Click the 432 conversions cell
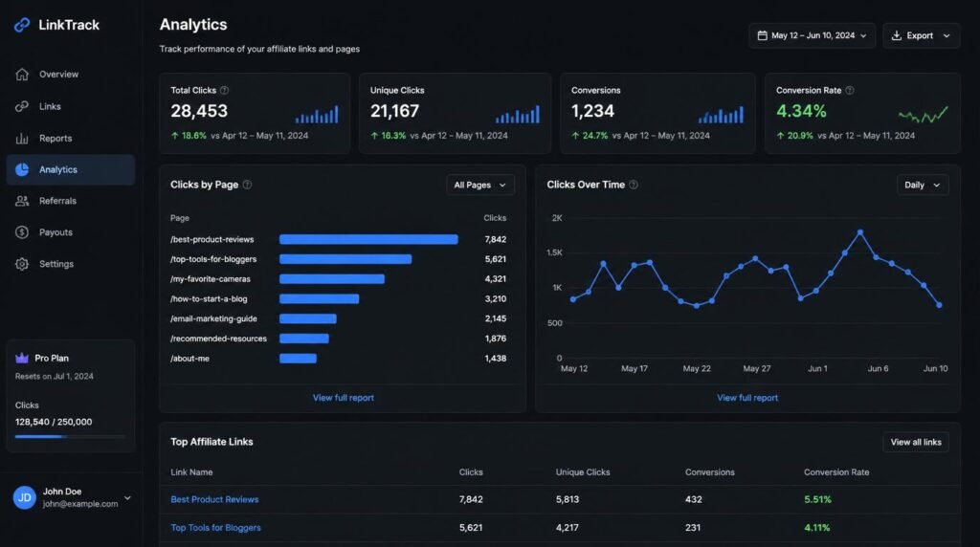 693,499
